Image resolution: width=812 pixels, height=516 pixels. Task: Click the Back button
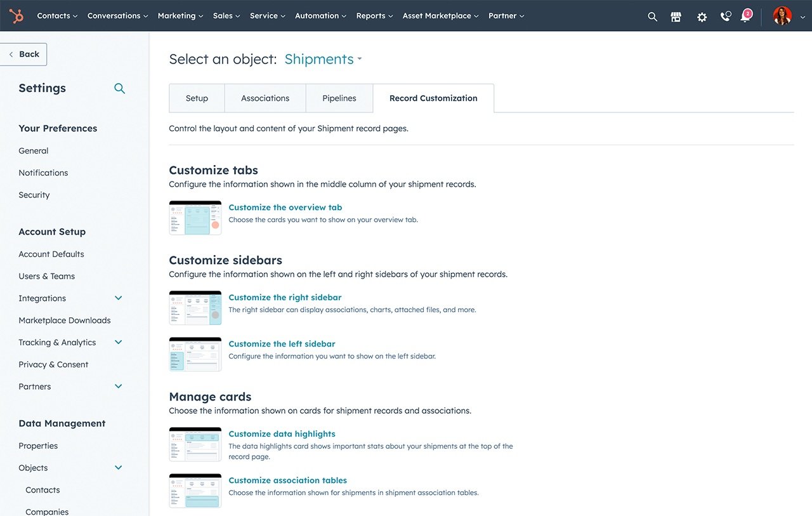click(23, 54)
